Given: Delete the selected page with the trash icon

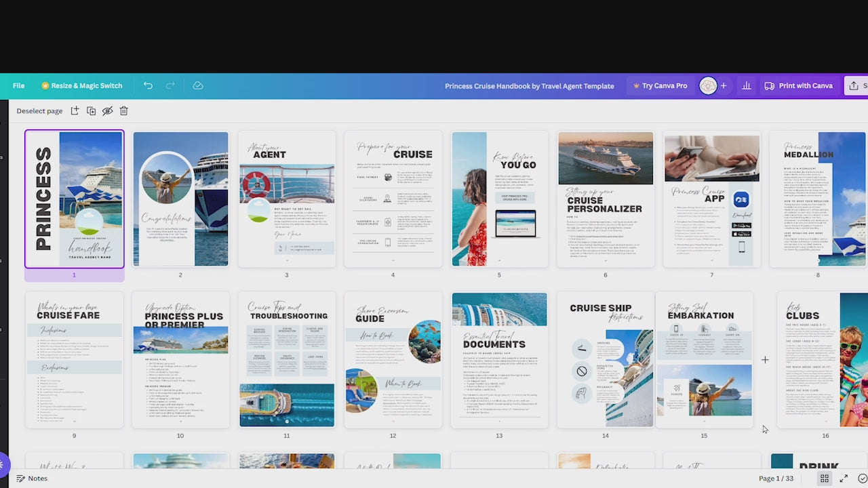Looking at the screenshot, I should [x=123, y=110].
